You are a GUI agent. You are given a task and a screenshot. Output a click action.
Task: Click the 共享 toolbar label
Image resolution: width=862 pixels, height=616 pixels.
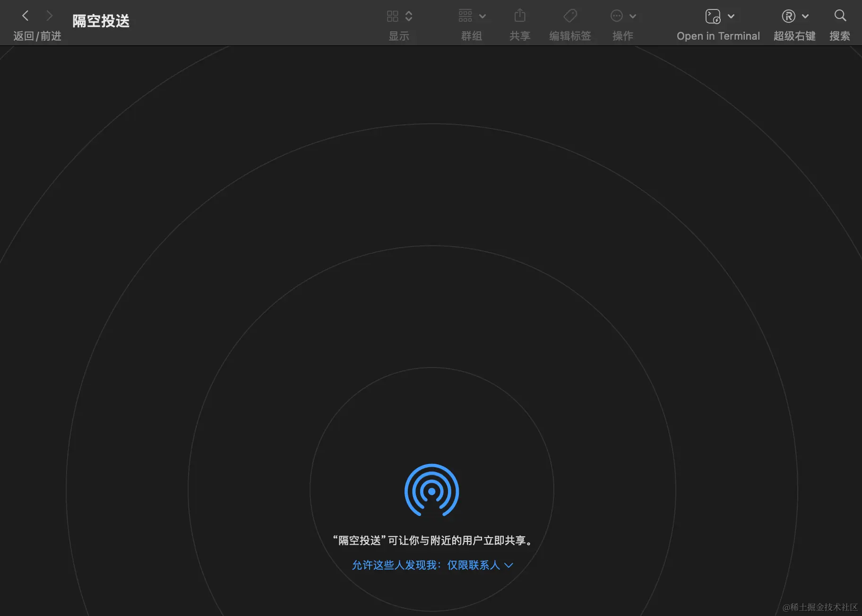520,36
